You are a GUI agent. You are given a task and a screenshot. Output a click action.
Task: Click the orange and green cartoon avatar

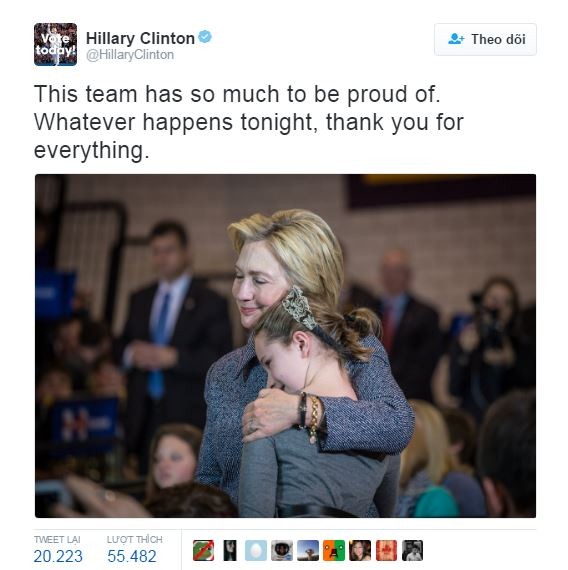tap(334, 550)
